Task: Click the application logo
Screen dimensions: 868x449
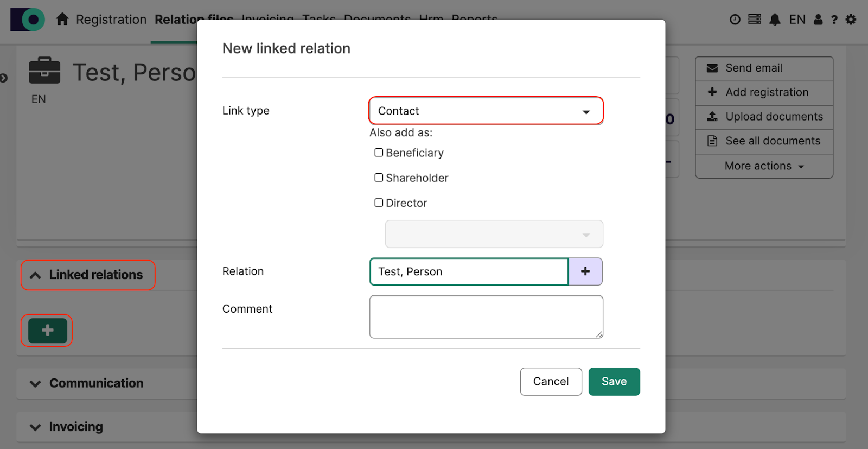Action: [x=28, y=20]
